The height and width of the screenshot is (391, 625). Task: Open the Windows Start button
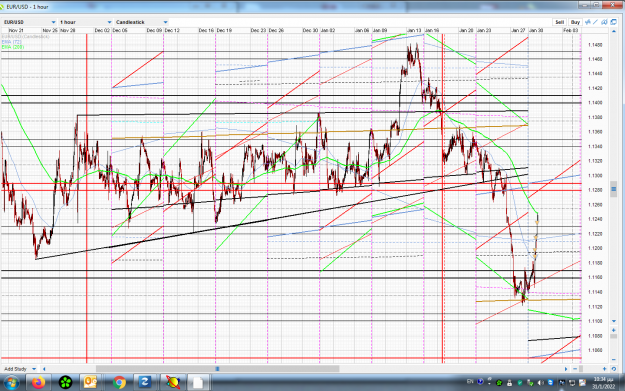[11, 383]
